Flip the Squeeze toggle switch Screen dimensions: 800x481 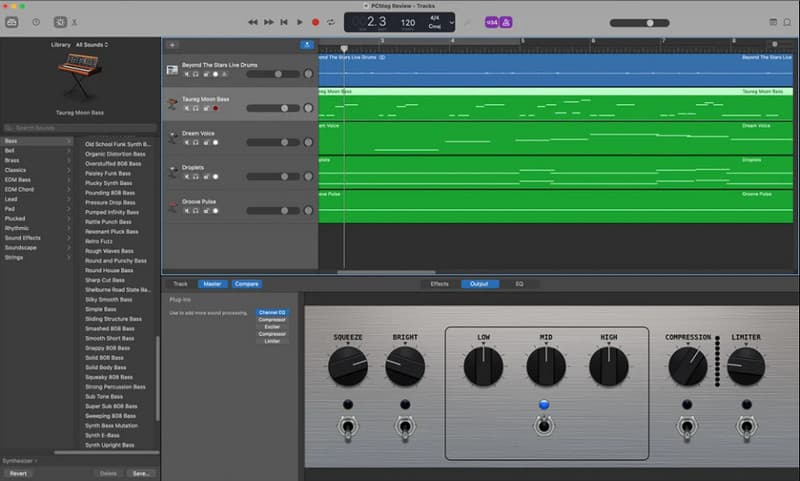[348, 429]
